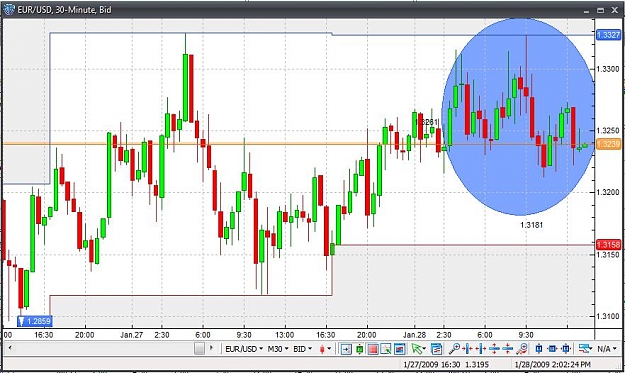625x373 pixels.
Task: Click the 1.3261 label on the chart
Action: click(426, 122)
